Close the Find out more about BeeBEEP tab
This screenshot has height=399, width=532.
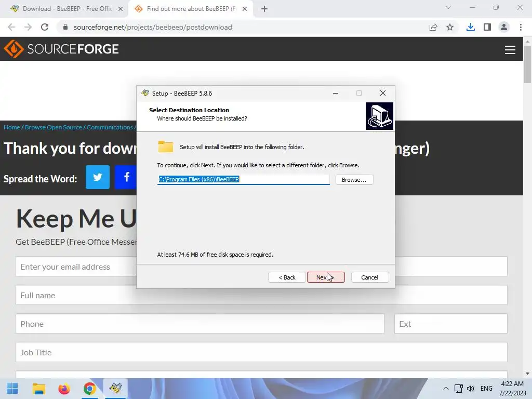[245, 9]
